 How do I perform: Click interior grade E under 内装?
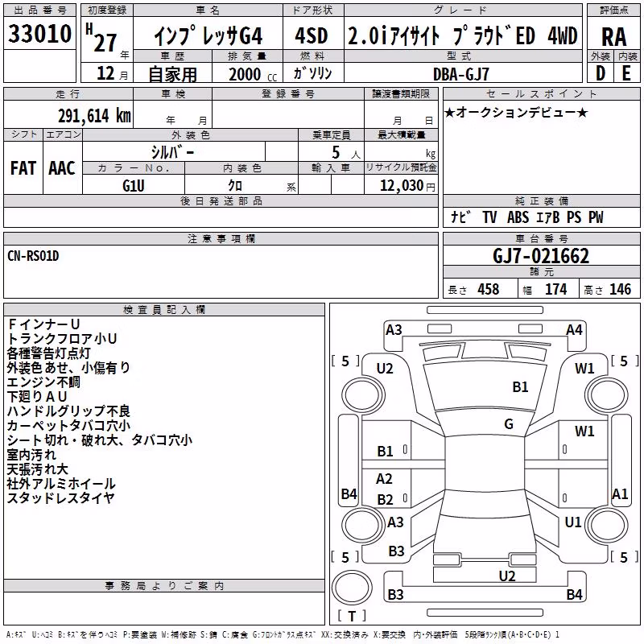tap(626, 73)
